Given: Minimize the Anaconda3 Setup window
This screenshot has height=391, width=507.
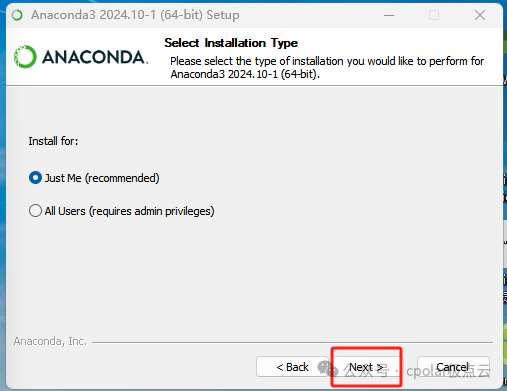Looking at the screenshot, I should click(389, 15).
